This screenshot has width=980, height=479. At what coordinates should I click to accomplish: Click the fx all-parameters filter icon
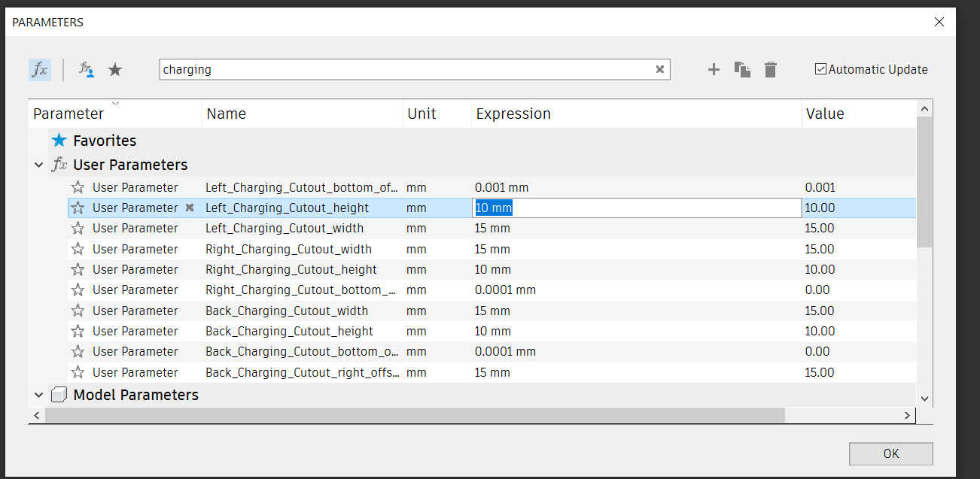tap(40, 70)
